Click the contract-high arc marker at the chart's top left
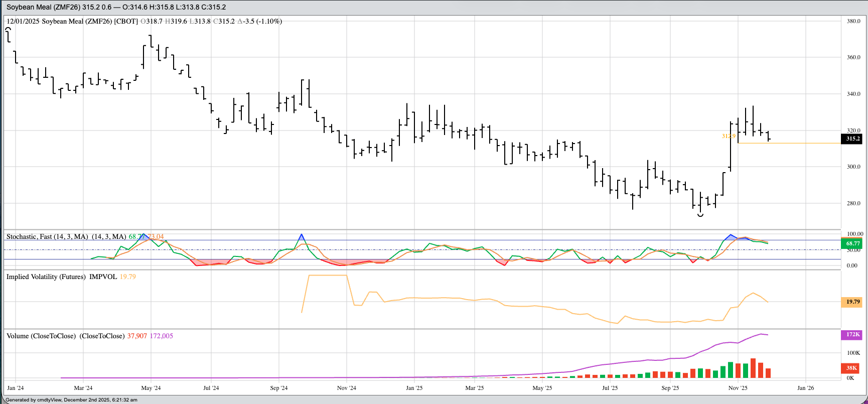 tap(8, 29)
